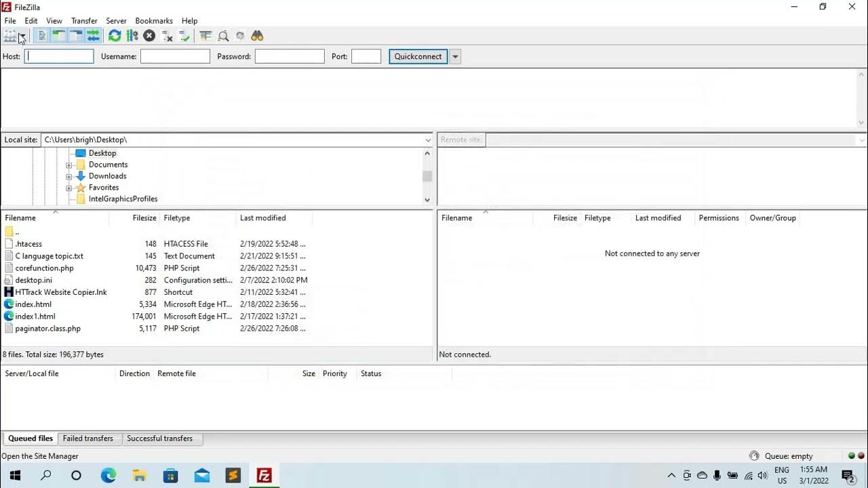This screenshot has height=488, width=868.
Task: Expand the Documents folder node
Action: pos(69,165)
